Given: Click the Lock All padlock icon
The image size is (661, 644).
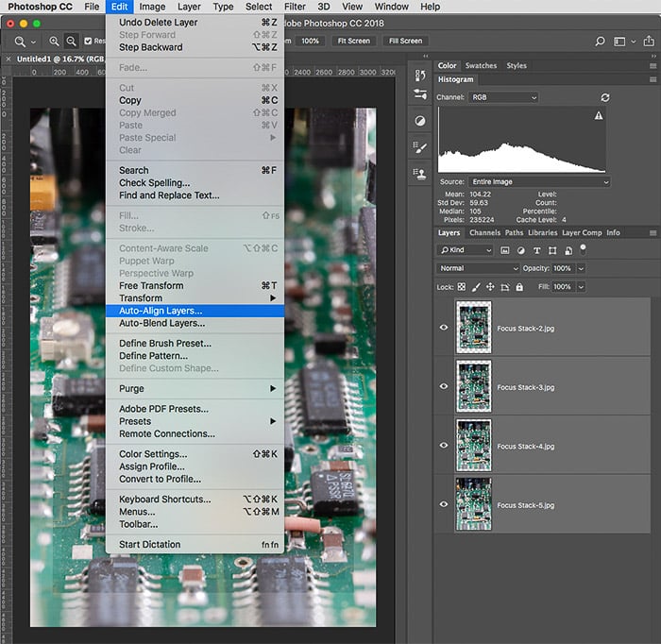Looking at the screenshot, I should (x=519, y=287).
